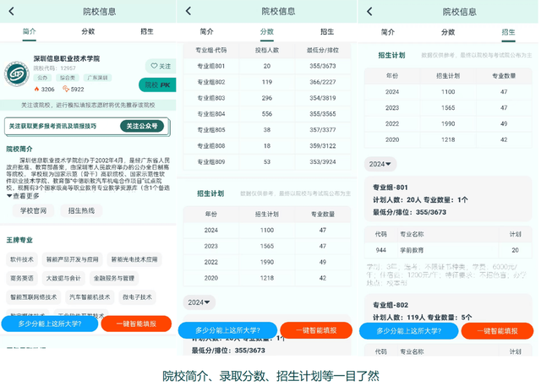541x392 pixels.
Task: Select the 商务英语 major tag
Action: click(22, 278)
